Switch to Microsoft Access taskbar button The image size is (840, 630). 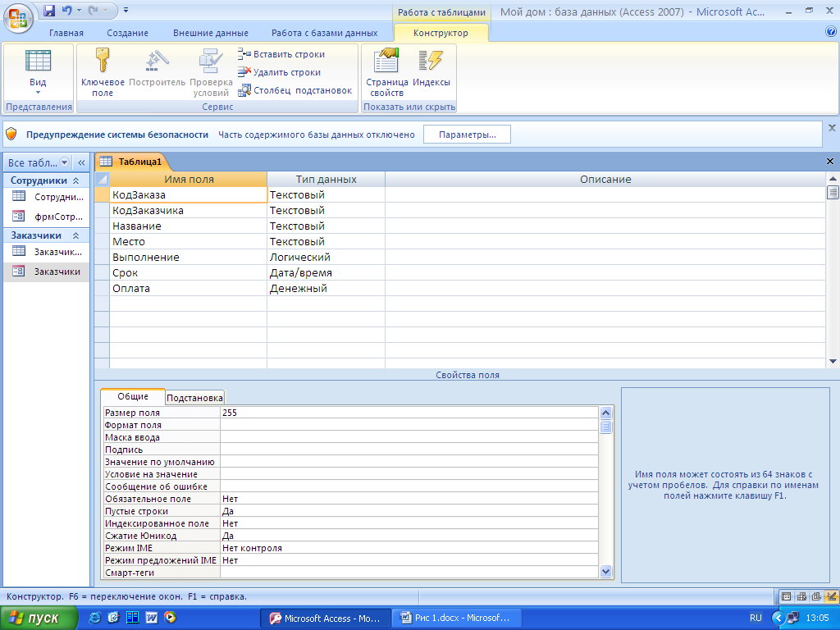pyautogui.click(x=325, y=618)
